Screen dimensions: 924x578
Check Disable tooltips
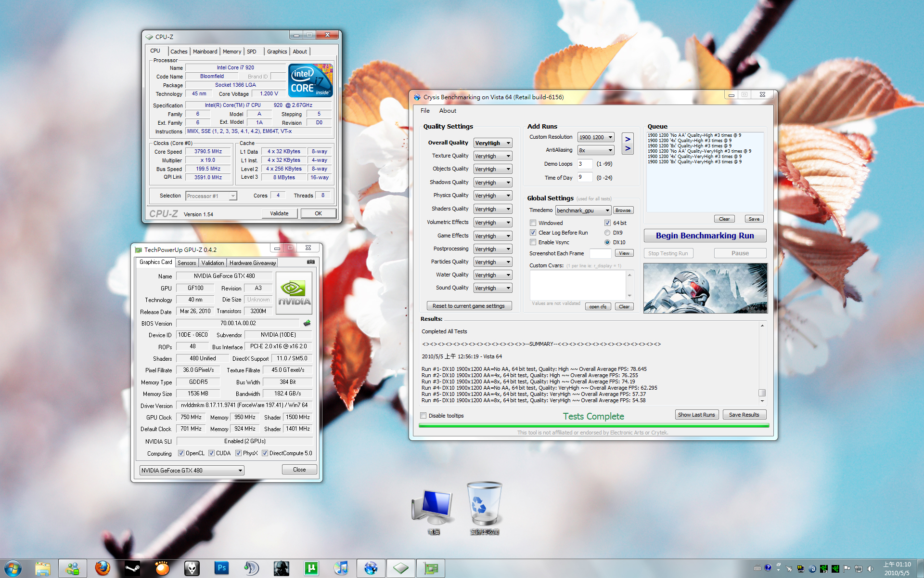pyautogui.click(x=423, y=416)
